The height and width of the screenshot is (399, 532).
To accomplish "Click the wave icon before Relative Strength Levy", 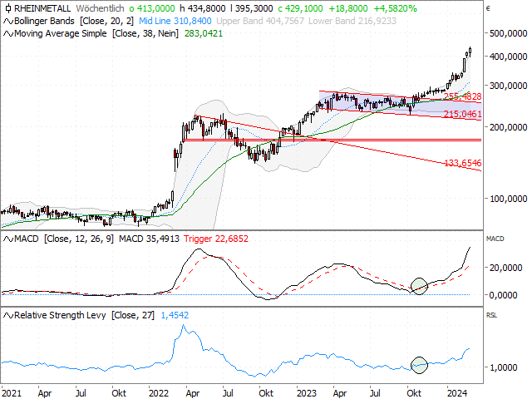I will (x=8, y=316).
